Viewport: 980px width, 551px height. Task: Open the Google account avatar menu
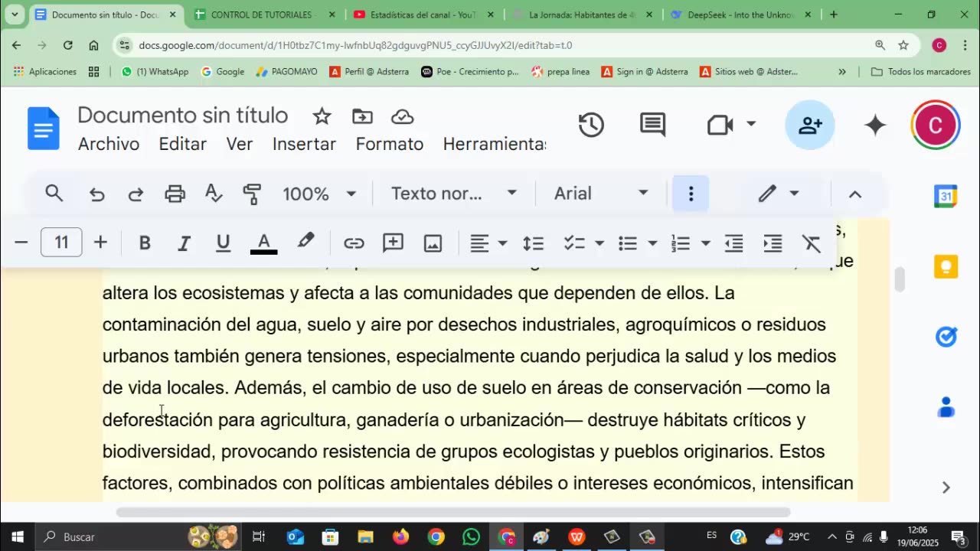tap(936, 125)
